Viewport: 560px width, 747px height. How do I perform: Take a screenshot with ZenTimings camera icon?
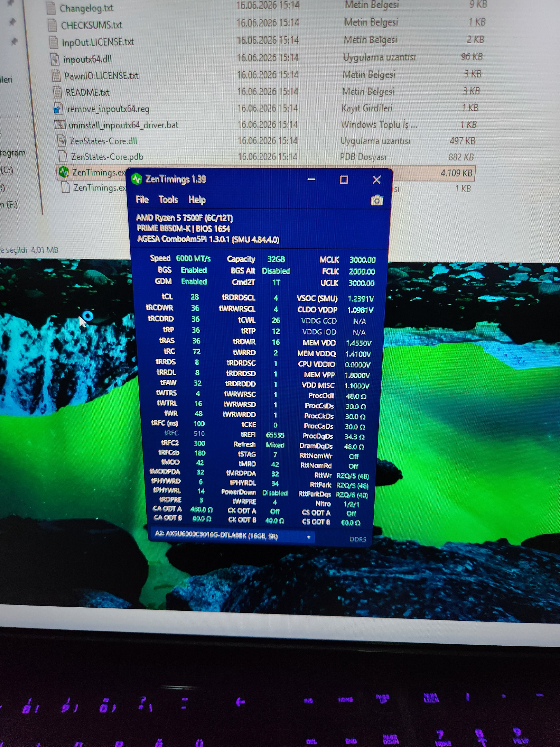pyautogui.click(x=377, y=200)
